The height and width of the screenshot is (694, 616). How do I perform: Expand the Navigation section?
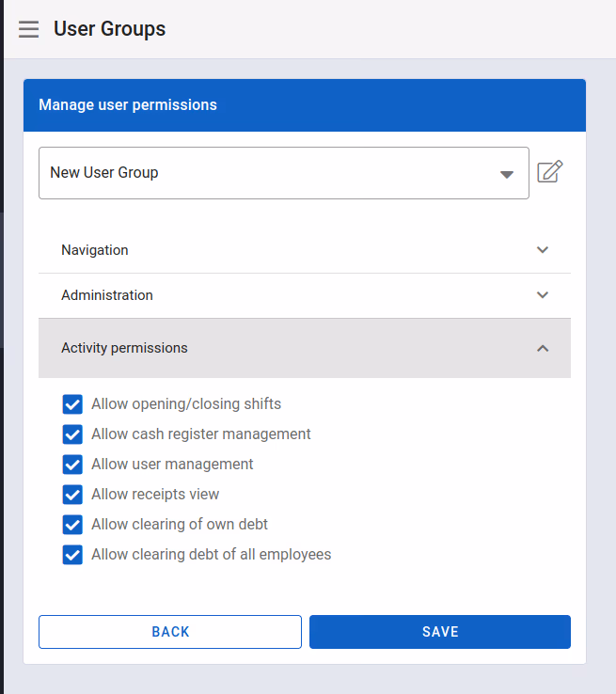point(305,250)
